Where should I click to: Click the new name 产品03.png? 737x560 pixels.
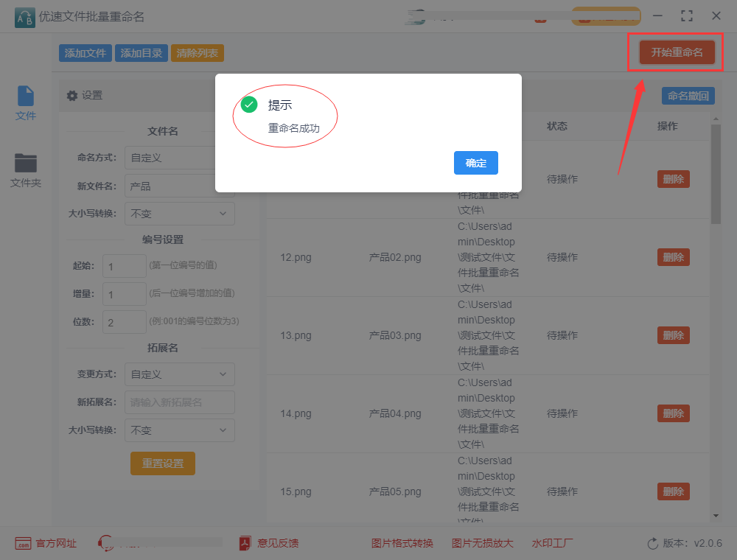[395, 335]
